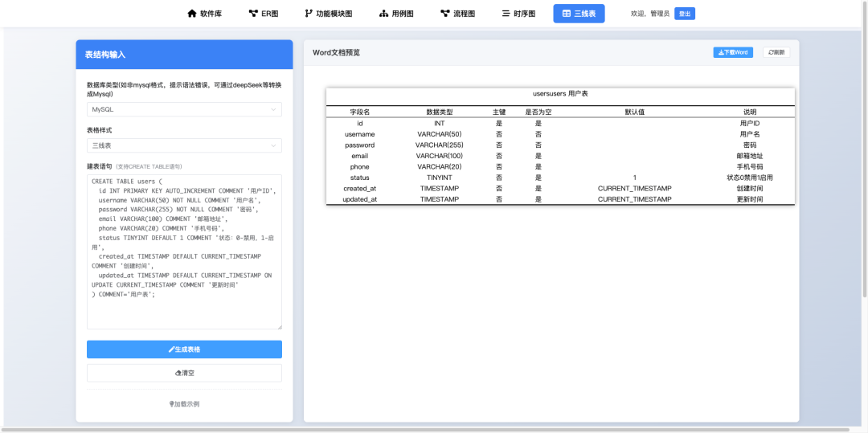Click the 用户ID description cell
Image resolution: width=868 pixels, height=433 pixels.
[750, 124]
